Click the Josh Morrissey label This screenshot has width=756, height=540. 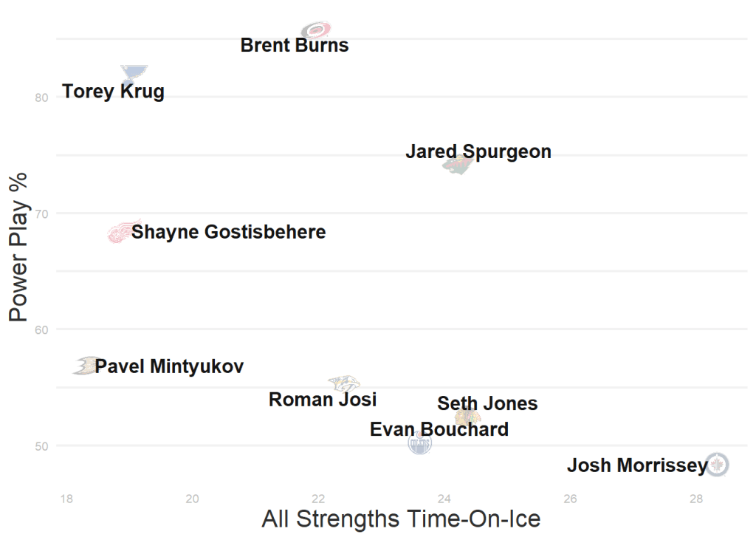[637, 466]
